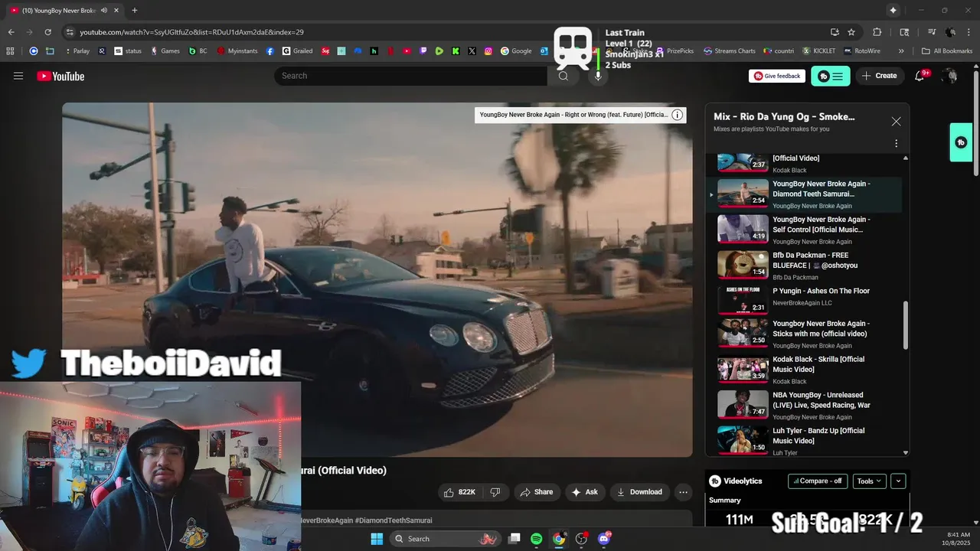Click the Create button
Image resolution: width=980 pixels, height=551 pixels.
click(879, 76)
